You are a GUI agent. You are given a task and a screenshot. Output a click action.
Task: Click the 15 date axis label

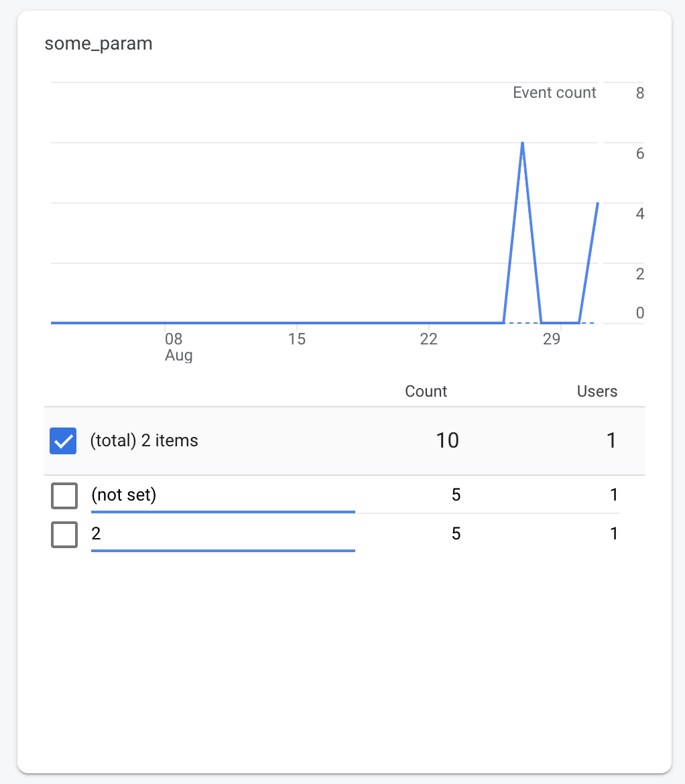click(x=297, y=339)
